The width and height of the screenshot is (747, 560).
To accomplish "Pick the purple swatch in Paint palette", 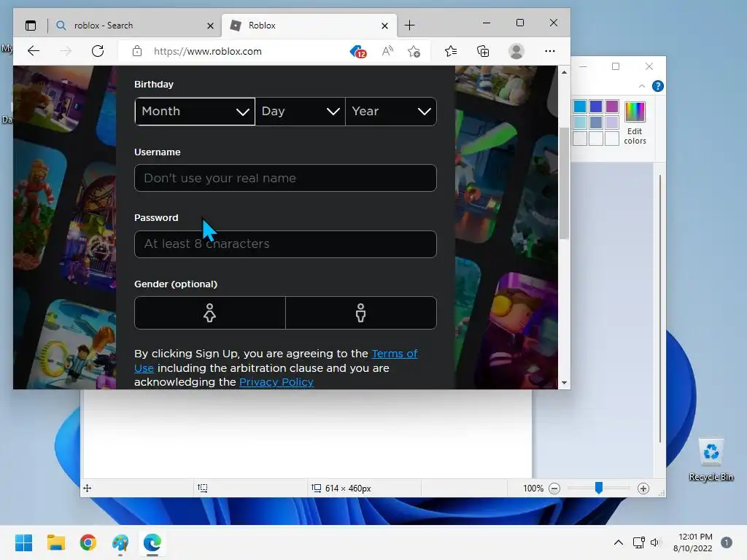I will coord(612,106).
